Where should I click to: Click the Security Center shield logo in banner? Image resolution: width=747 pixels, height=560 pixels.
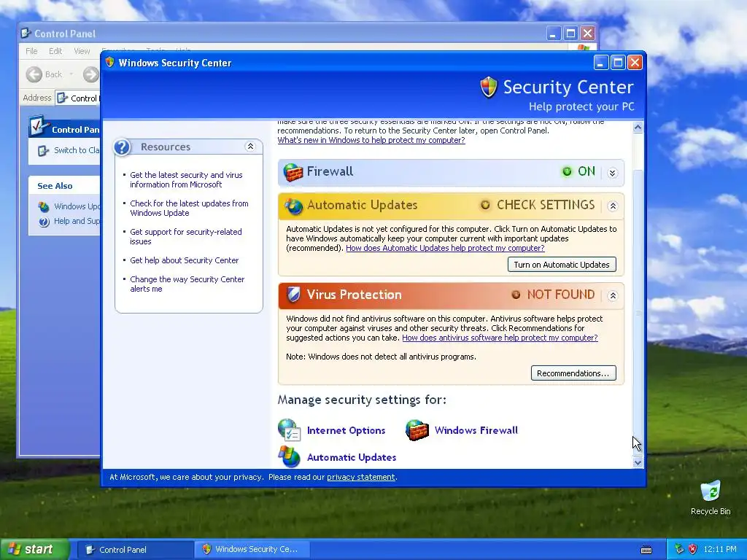point(488,87)
